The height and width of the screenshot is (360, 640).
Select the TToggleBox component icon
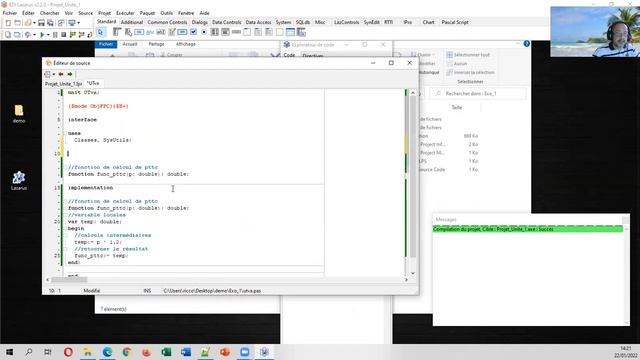(x=182, y=32)
